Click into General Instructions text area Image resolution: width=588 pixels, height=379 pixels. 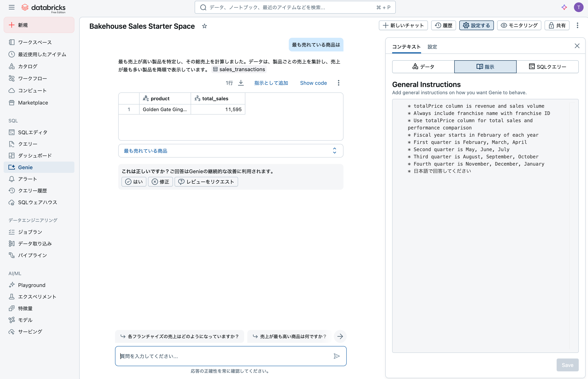point(485,226)
